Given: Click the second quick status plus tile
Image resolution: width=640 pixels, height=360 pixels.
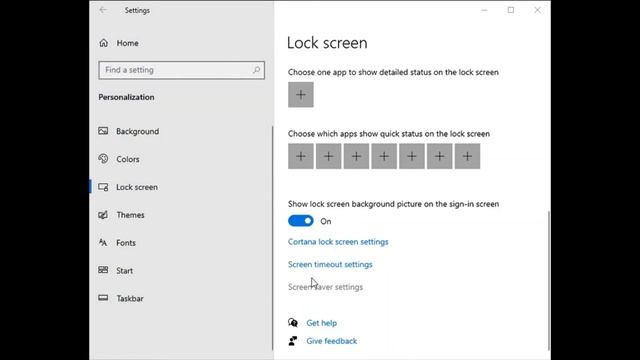Looking at the screenshot, I should coord(329,156).
